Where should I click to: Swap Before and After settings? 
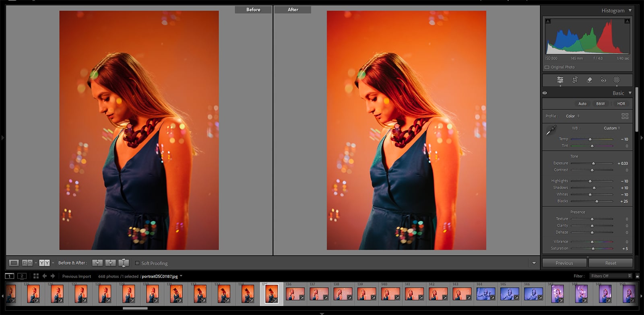tap(124, 263)
